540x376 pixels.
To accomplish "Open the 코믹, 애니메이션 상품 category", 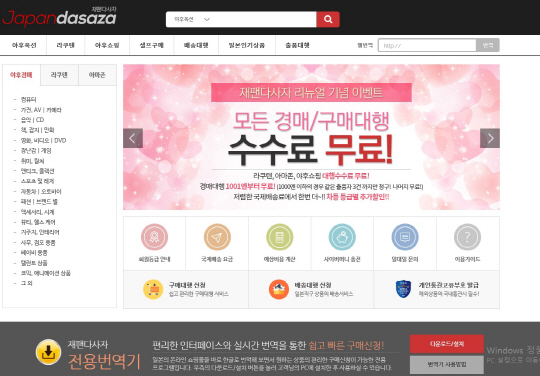I will click(x=45, y=273).
